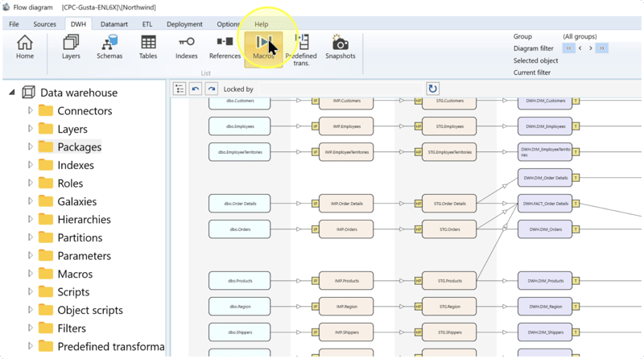
Task: Select the DWH ribbon tab
Action: [x=78, y=24]
